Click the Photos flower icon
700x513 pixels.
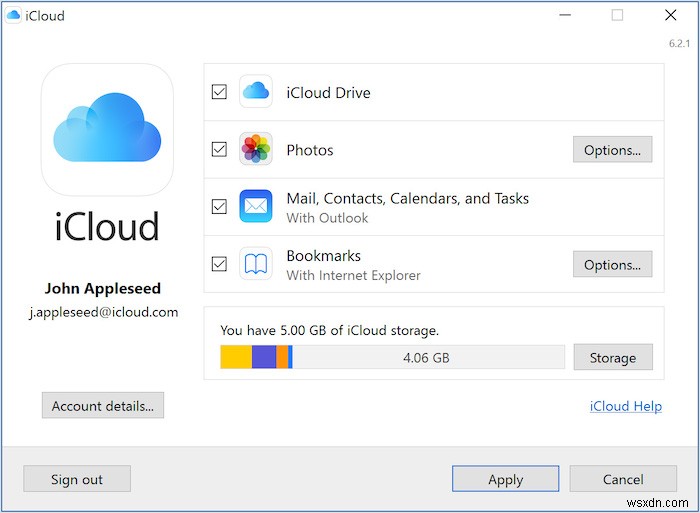coord(256,149)
